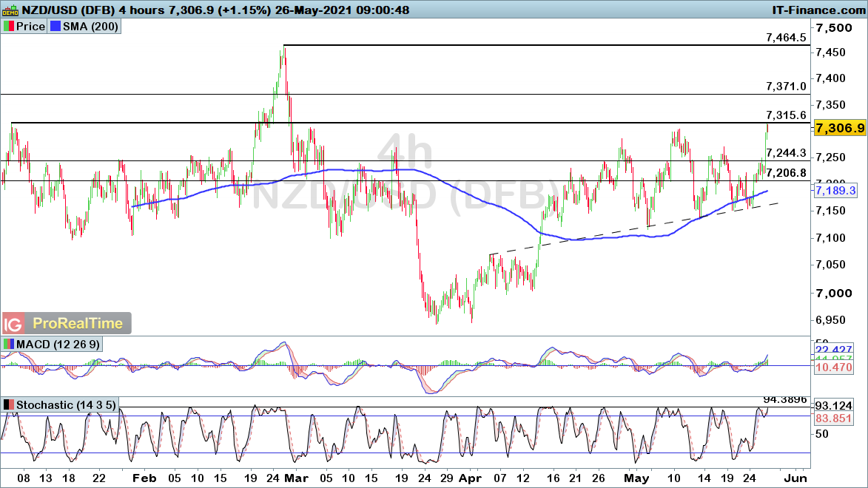This screenshot has height=488, width=868.
Task: Click the red 10.470 MACD signal tag
Action: 834,367
